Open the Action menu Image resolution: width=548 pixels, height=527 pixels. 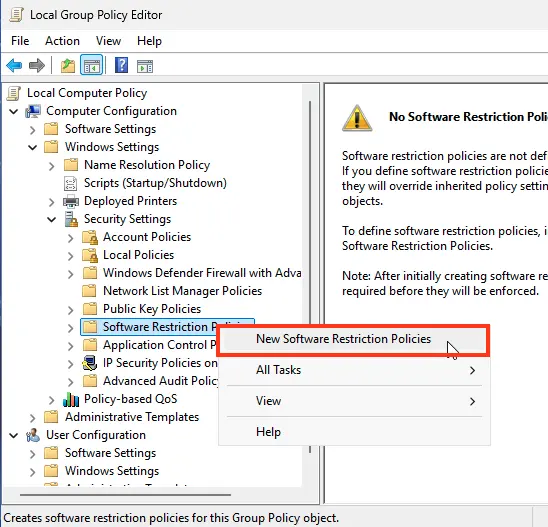click(x=62, y=41)
